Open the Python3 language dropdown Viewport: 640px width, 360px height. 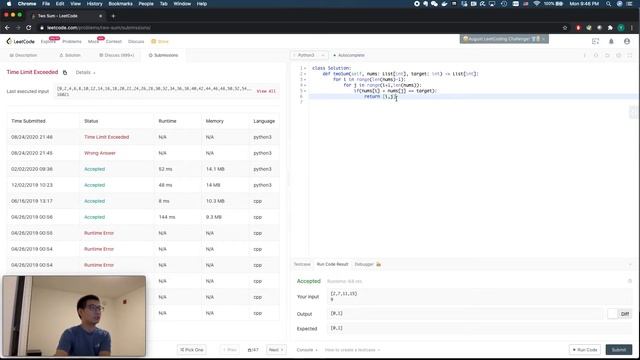[x=309, y=55]
